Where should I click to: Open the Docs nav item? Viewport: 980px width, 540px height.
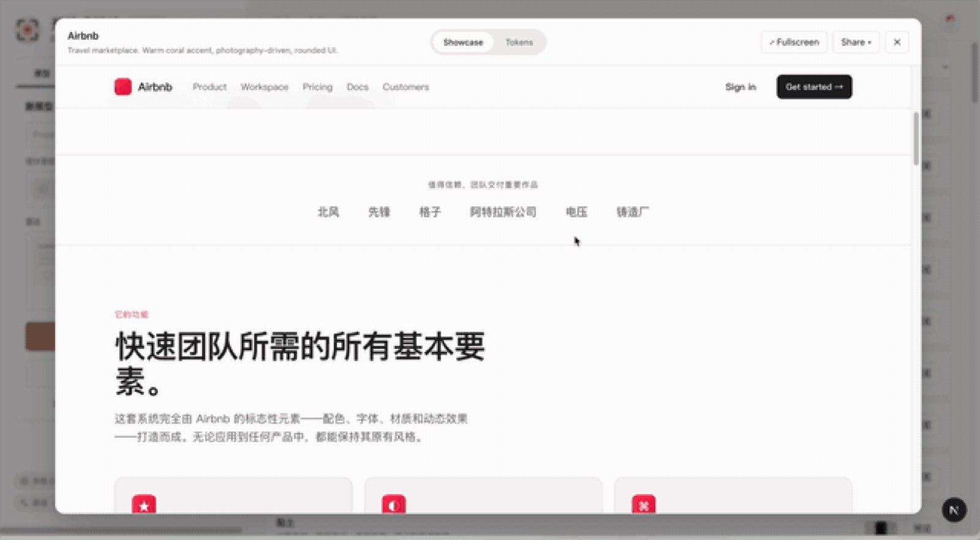click(x=358, y=87)
